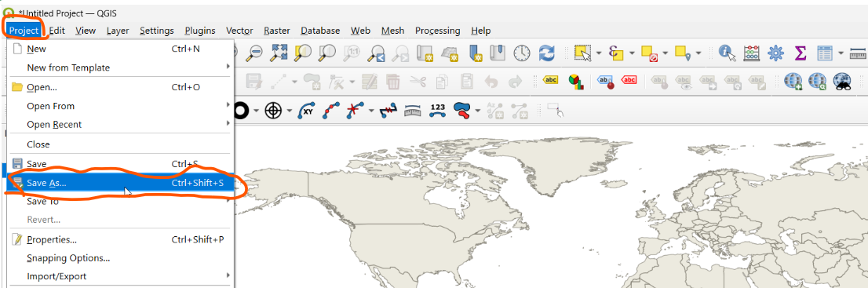
Task: Show Statistical Summary sigma icon
Action: (x=801, y=53)
